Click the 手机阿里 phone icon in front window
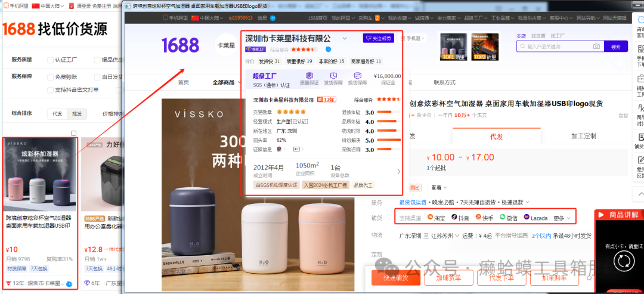The width and height of the screenshot is (644, 294). pos(166,18)
